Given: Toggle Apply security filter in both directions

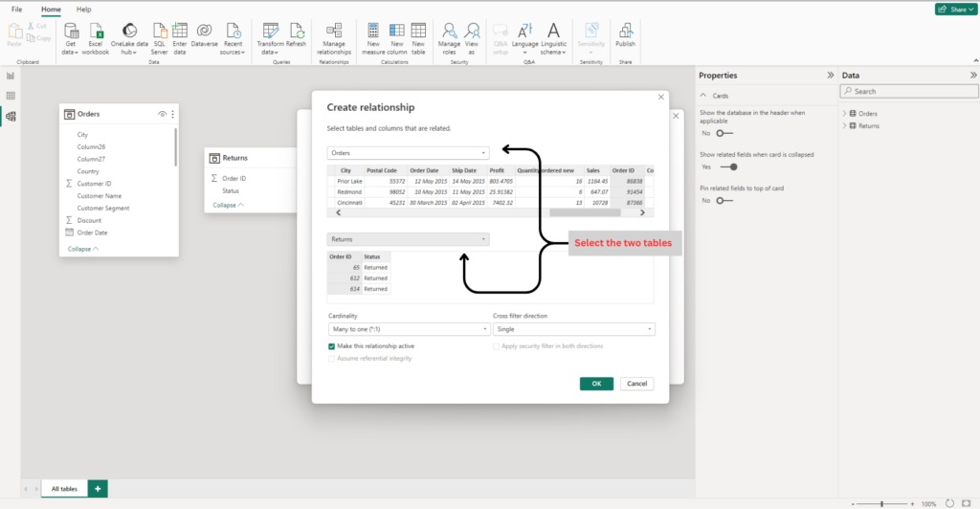Looking at the screenshot, I should 497,346.
